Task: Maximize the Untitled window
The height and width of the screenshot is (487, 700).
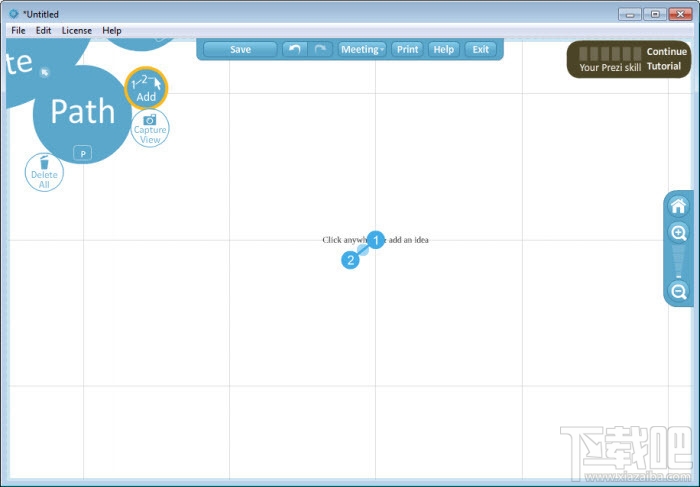Action: [x=655, y=14]
